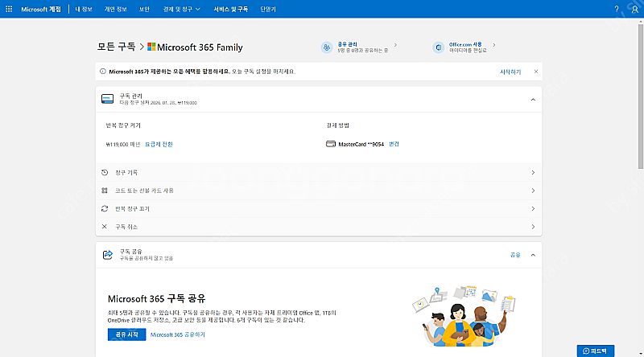This screenshot has width=644, height=357.
Task: Open the Microsoft apps launcher grid
Action: click(x=9, y=9)
